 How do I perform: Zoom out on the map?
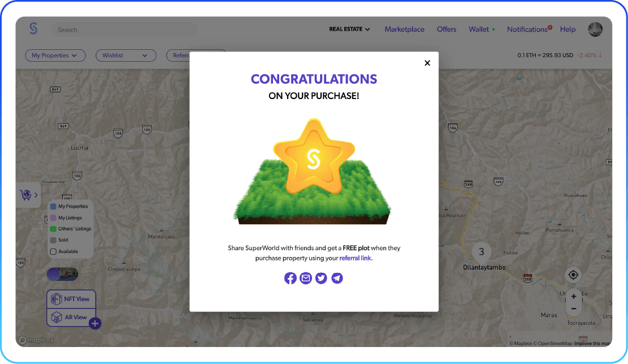point(574,309)
